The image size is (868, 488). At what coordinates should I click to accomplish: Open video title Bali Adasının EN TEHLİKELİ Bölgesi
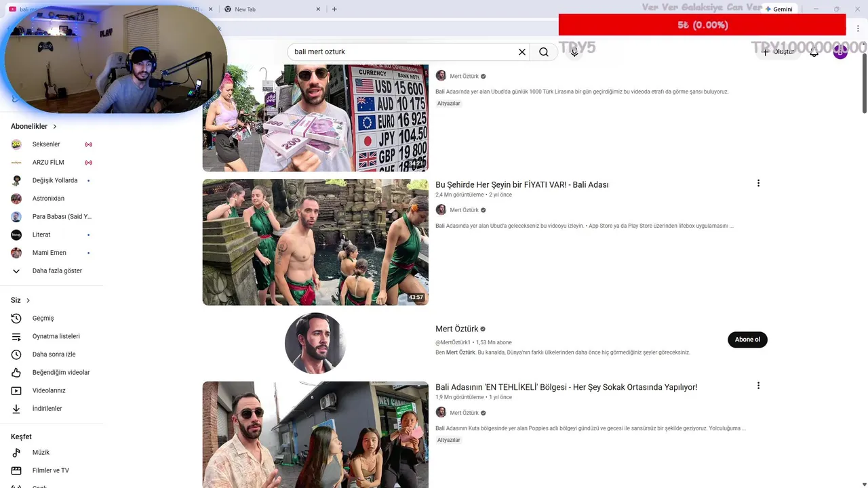[x=566, y=387]
